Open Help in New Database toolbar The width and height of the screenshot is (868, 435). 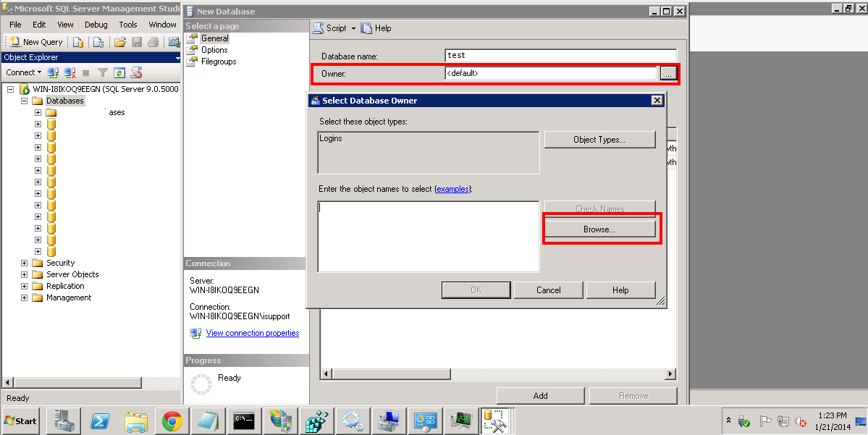point(376,28)
